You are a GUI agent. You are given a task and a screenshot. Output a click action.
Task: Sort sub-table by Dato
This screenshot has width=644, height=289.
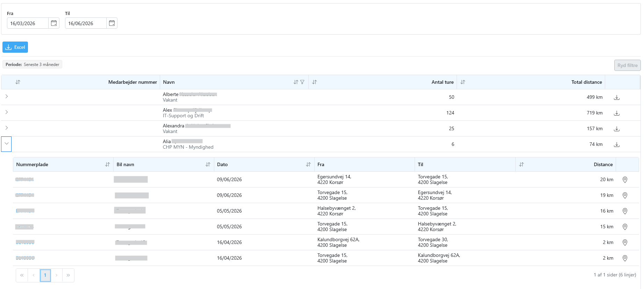point(308,164)
